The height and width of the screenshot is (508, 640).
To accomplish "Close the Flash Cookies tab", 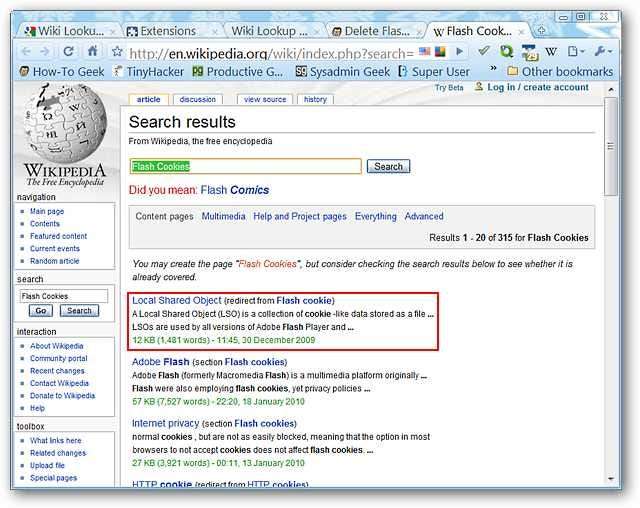I will pyautogui.click(x=521, y=32).
